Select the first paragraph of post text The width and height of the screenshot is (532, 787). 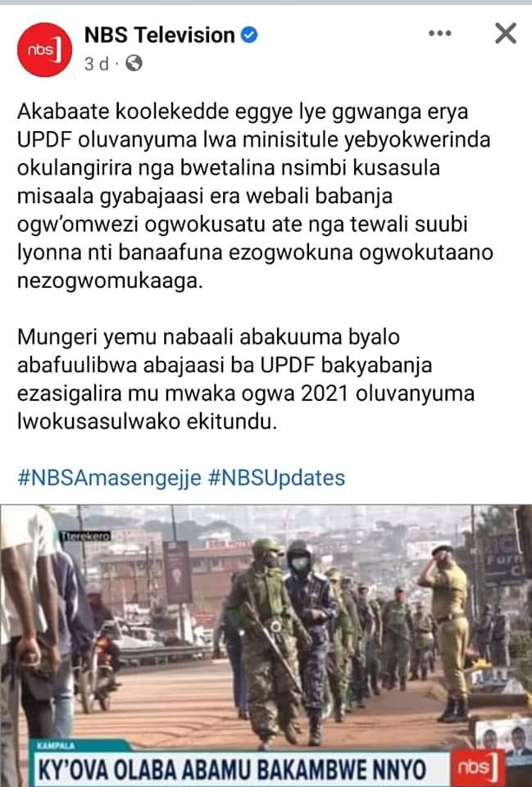click(x=255, y=196)
